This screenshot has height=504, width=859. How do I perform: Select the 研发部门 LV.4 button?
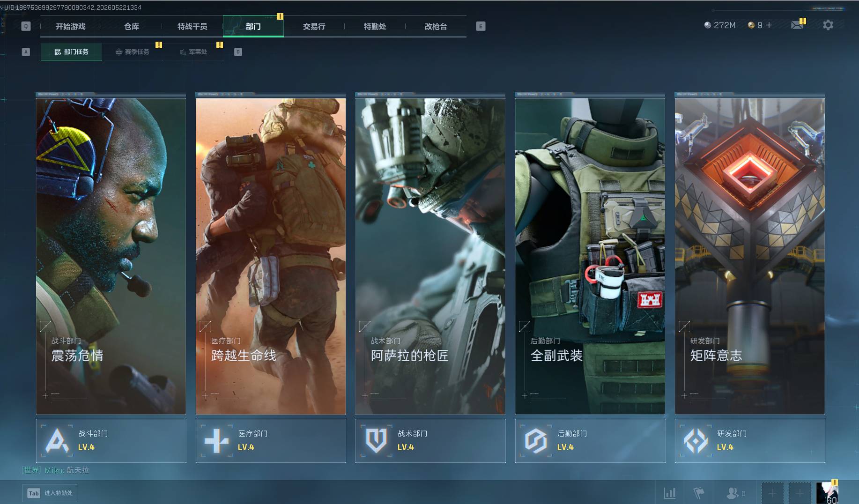750,440
